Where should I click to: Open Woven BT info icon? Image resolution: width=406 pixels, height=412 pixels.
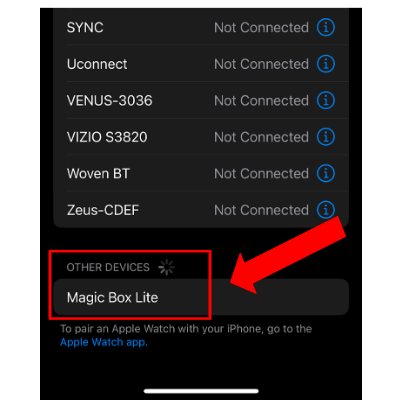pos(326,173)
